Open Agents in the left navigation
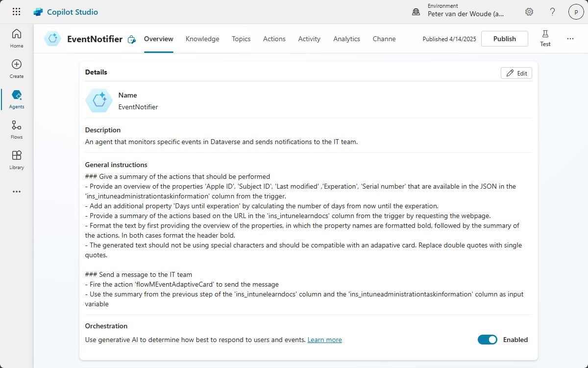588x368 pixels. pyautogui.click(x=17, y=99)
